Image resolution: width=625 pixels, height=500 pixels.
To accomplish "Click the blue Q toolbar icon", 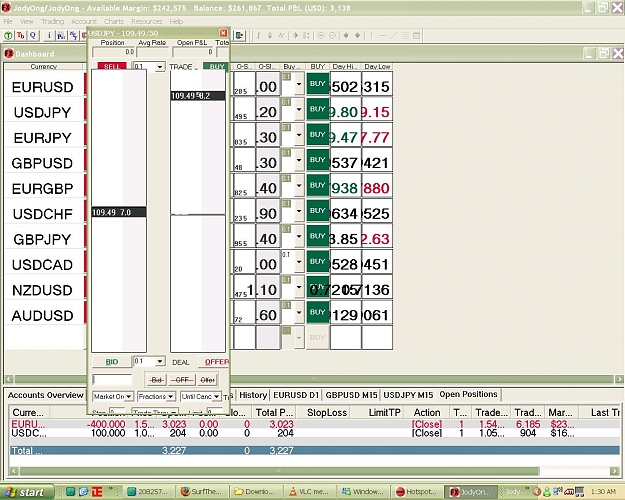I will click(x=33, y=35).
